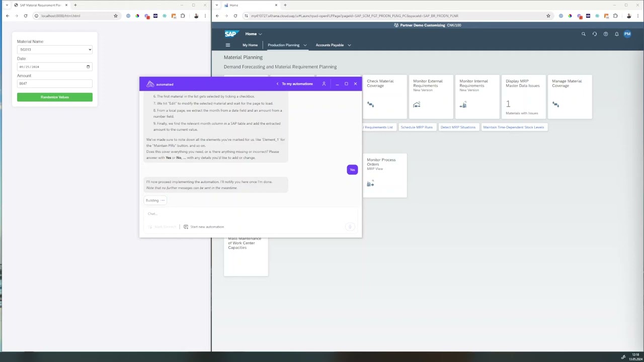This screenshot has height=362, width=644.
Task: Open the Manage Material Coverage tile
Action: (x=570, y=97)
